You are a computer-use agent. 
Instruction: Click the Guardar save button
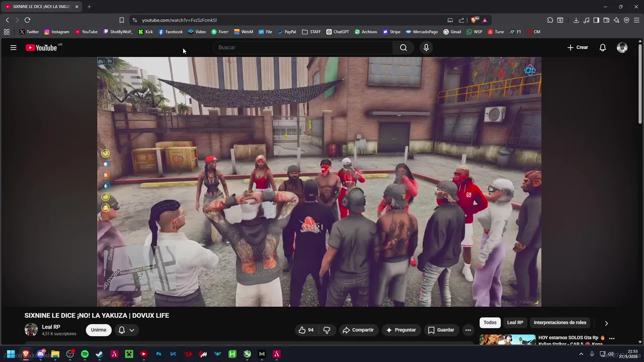click(441, 330)
